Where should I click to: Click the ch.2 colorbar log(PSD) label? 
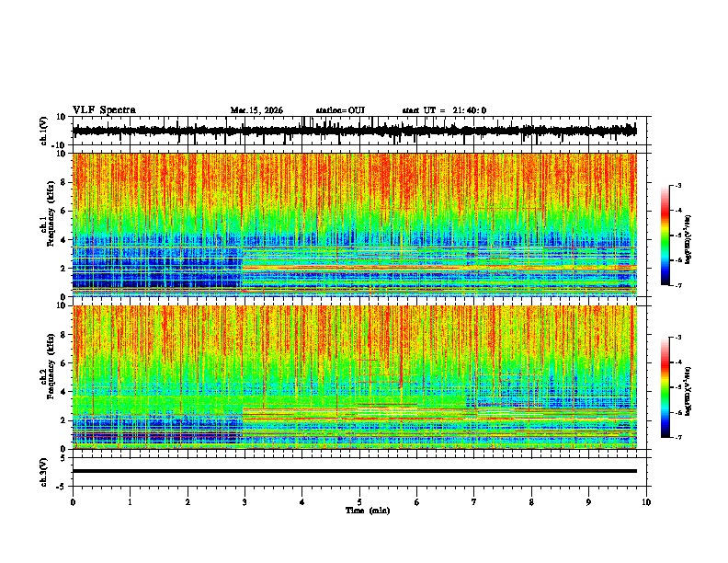coord(688,391)
